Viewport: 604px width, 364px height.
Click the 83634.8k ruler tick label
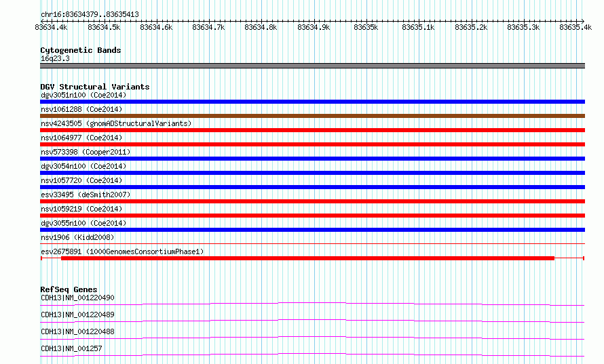pyautogui.click(x=261, y=27)
